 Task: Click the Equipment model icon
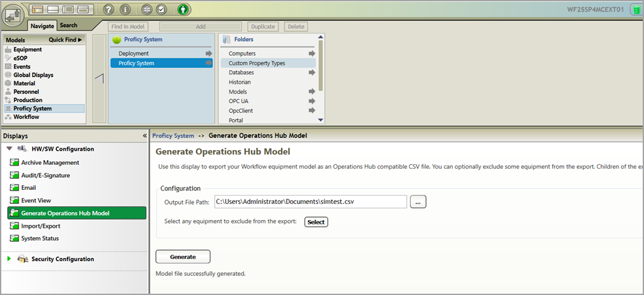click(8, 50)
